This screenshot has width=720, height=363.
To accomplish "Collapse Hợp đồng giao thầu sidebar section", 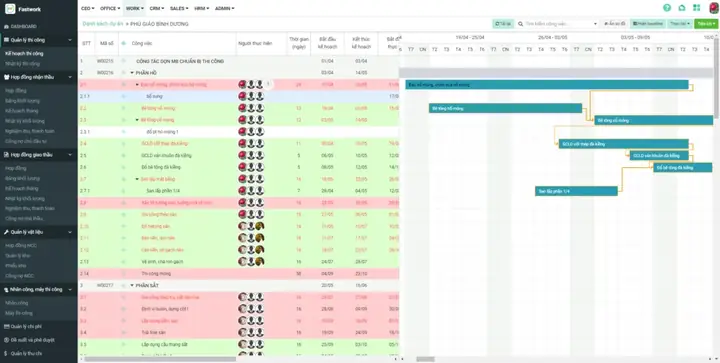I will [70, 155].
